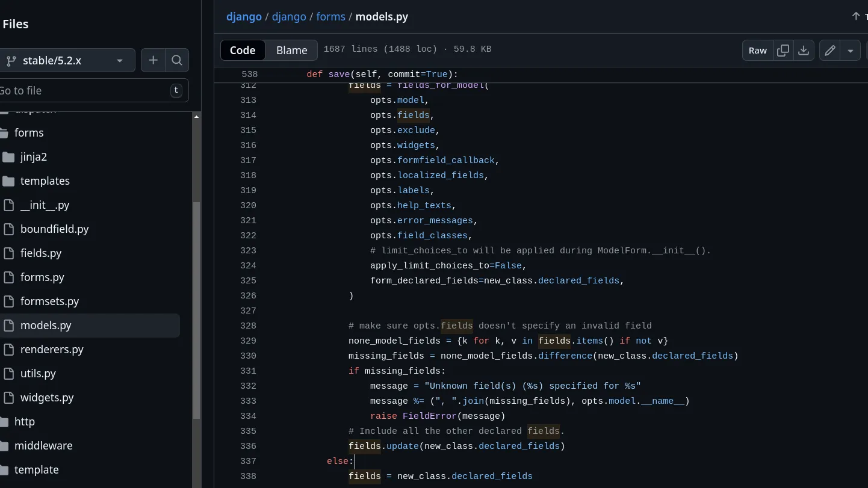868x488 pixels.
Task: Click the jinja2 folder icon
Action: click(8, 157)
